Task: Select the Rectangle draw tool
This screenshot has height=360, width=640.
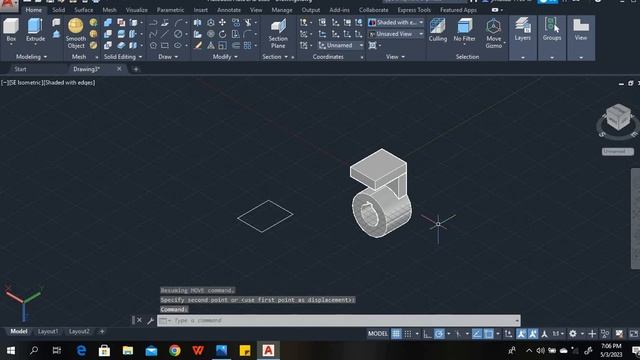Action: tap(165, 45)
